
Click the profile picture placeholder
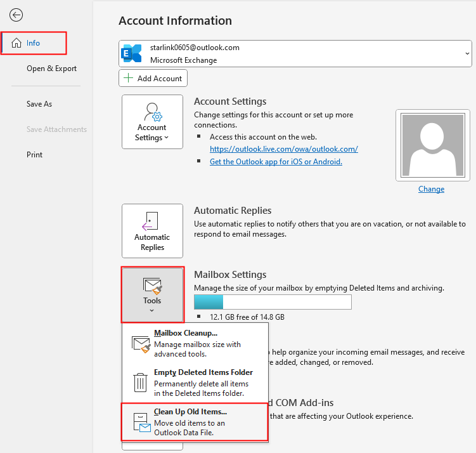click(x=431, y=145)
